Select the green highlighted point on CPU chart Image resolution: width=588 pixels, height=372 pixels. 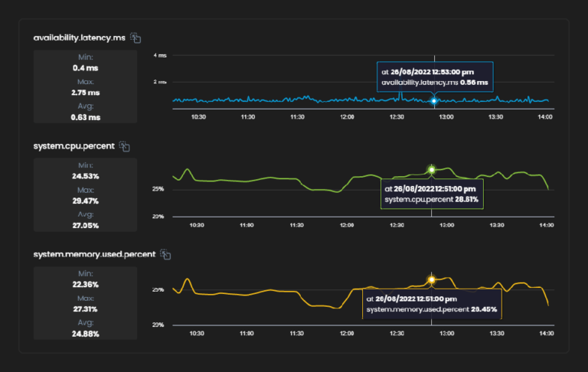(432, 169)
